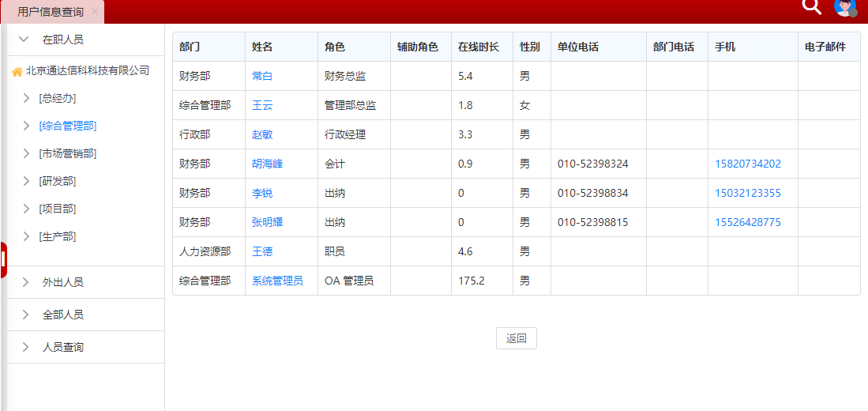Expand the [项目部] tree arrow
The image size is (868, 411).
point(26,209)
